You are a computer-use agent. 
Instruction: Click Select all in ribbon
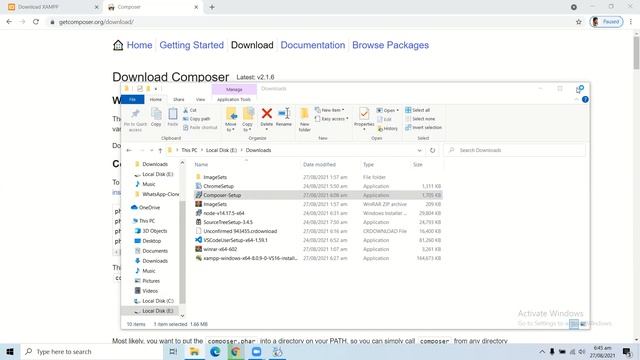(417, 110)
